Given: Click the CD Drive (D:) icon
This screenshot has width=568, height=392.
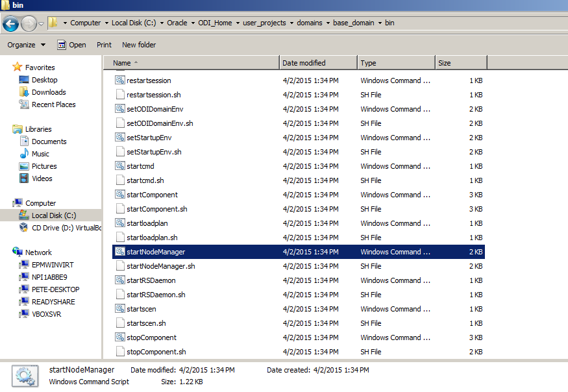Looking at the screenshot, I should click(24, 228).
